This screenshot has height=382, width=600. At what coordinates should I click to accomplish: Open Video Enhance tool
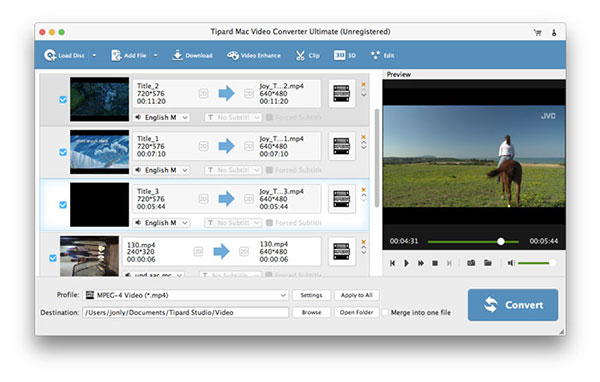point(253,56)
